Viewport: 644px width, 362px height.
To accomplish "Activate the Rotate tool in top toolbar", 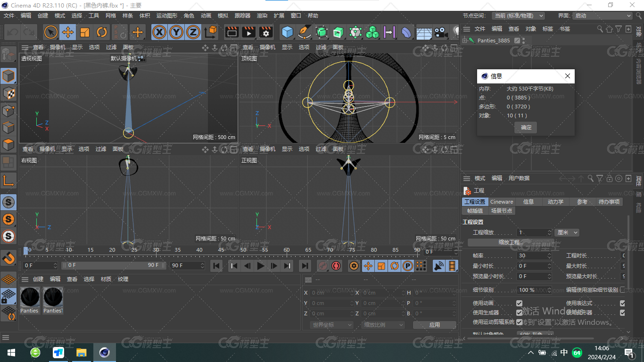I will [102, 32].
